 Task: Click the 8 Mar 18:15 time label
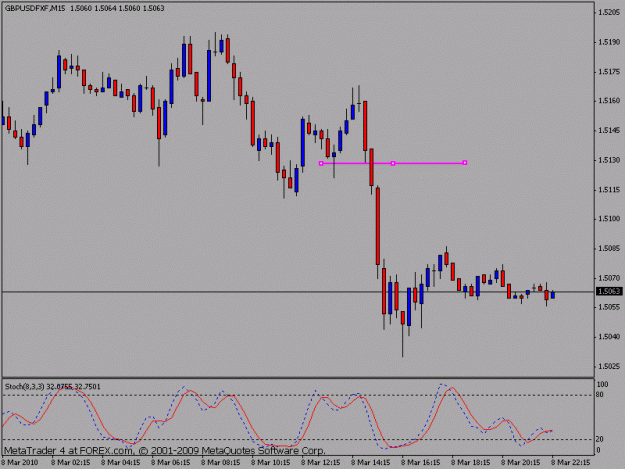(471, 463)
